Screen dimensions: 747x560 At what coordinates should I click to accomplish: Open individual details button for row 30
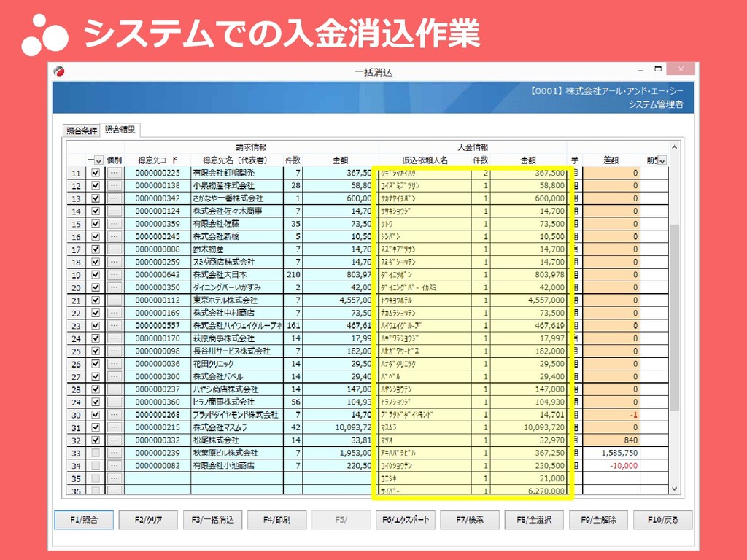pyautogui.click(x=114, y=415)
